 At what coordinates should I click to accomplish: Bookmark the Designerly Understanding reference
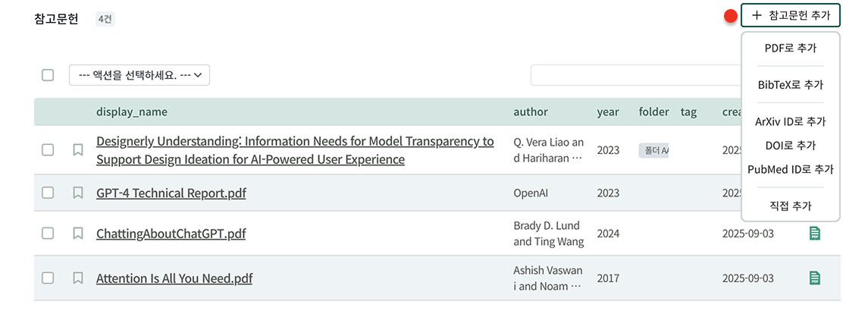77,150
